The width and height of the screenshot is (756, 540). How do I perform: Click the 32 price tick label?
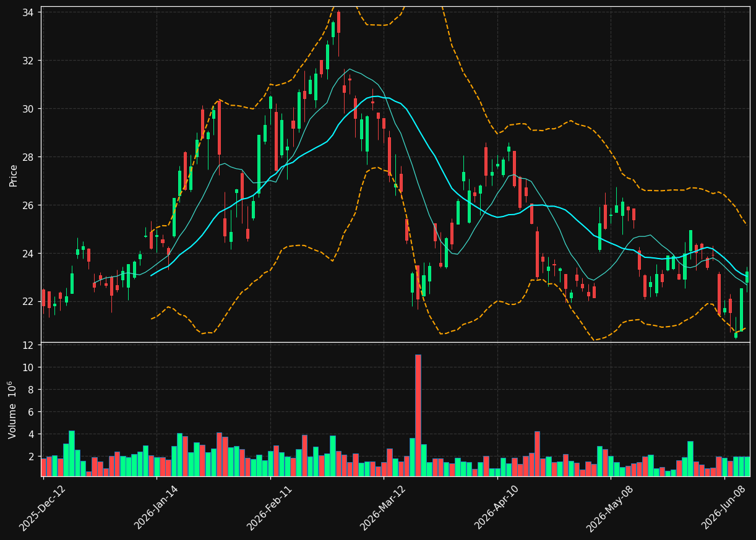tap(30, 61)
